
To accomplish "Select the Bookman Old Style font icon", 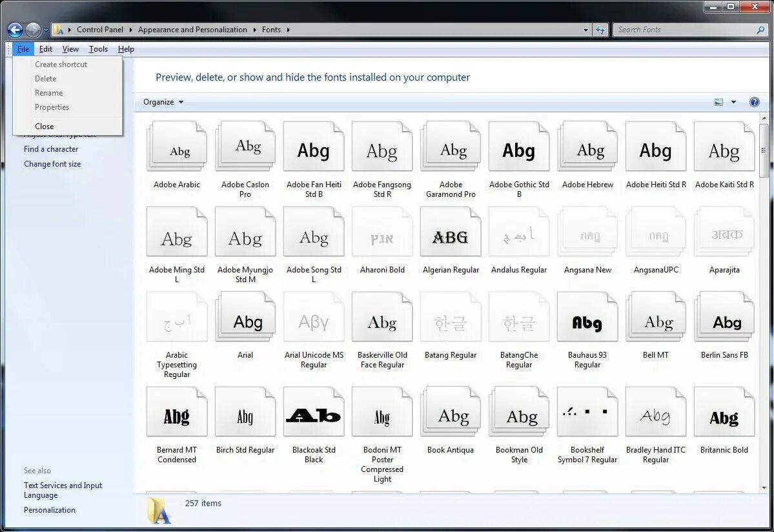I will [x=519, y=411].
